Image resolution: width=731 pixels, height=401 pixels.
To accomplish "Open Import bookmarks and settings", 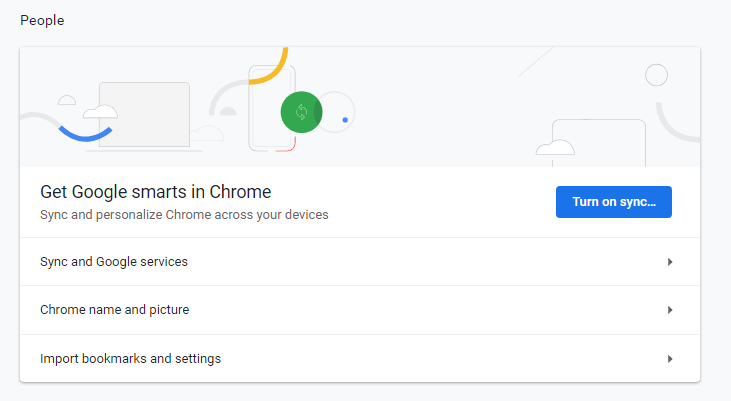I will (x=130, y=358).
